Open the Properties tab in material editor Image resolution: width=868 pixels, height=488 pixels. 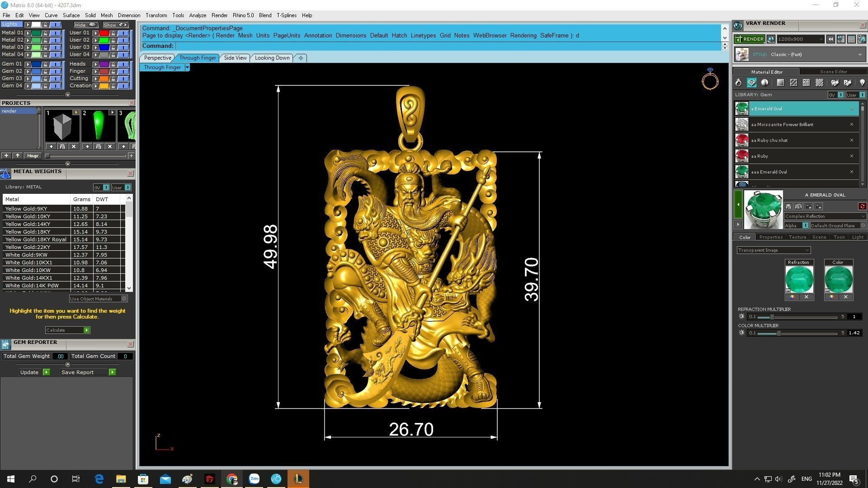click(771, 237)
